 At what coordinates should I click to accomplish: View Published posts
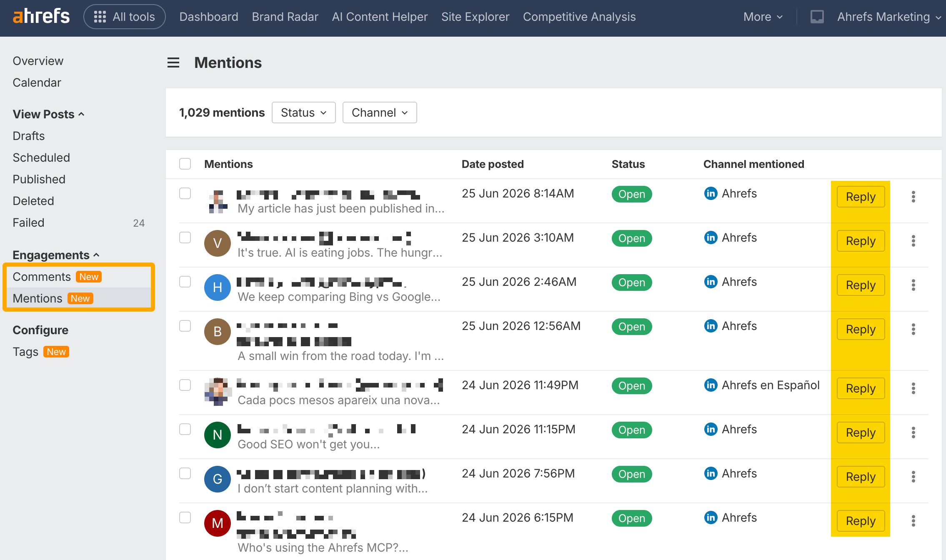pos(39,179)
